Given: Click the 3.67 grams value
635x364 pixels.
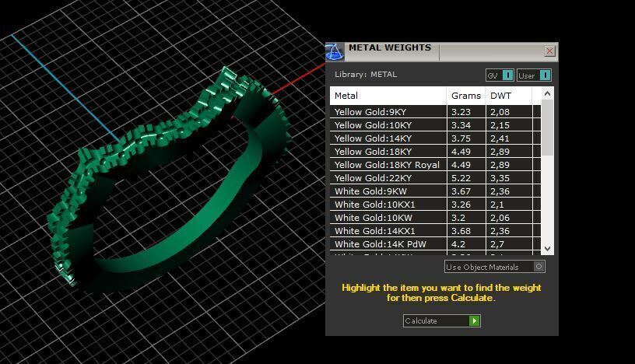Looking at the screenshot, I should point(461,191).
